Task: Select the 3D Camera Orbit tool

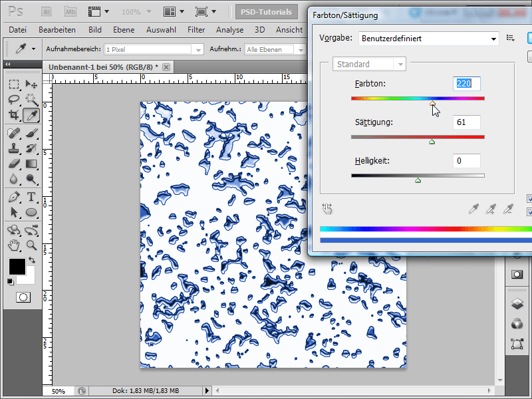Action: (31, 230)
